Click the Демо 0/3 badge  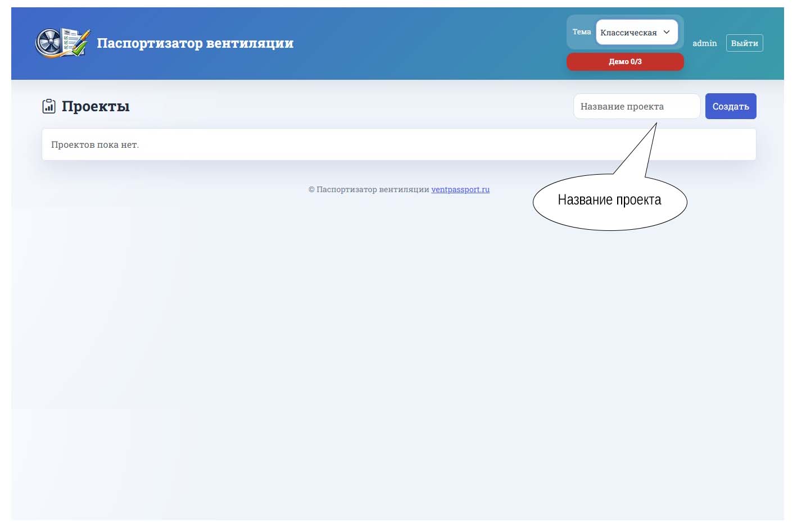(625, 62)
